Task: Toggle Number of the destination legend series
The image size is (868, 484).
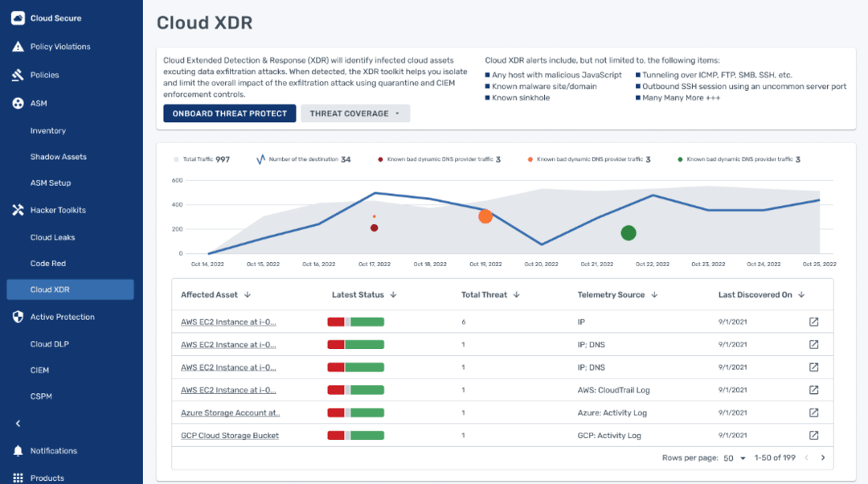Action: point(303,159)
